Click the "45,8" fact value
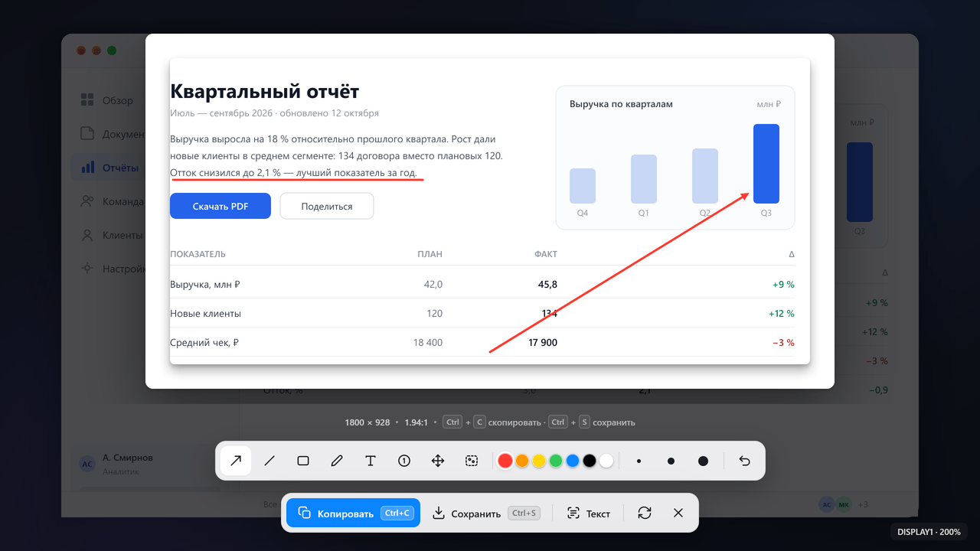 coord(547,285)
